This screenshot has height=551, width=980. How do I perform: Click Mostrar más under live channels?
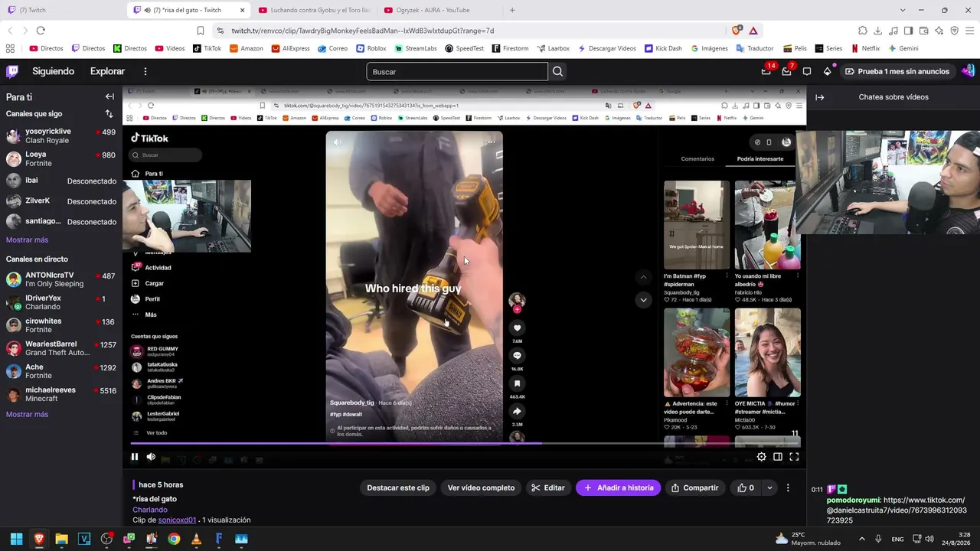pos(27,414)
